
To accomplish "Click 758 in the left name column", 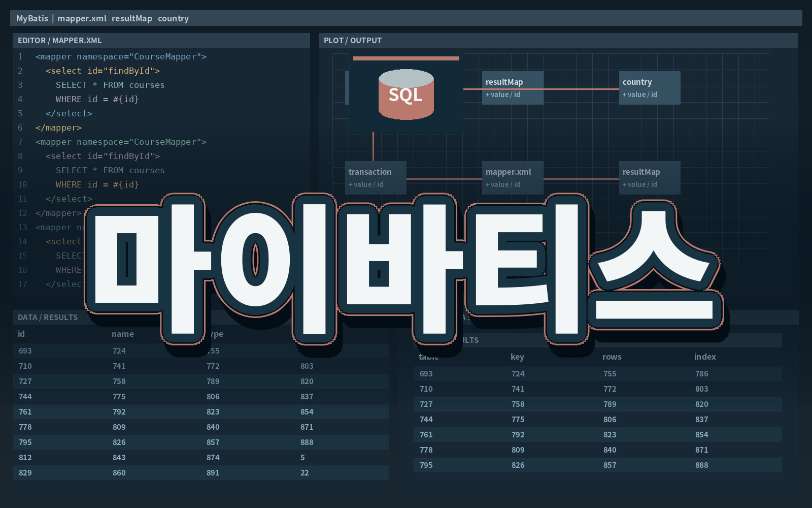I will (x=119, y=381).
